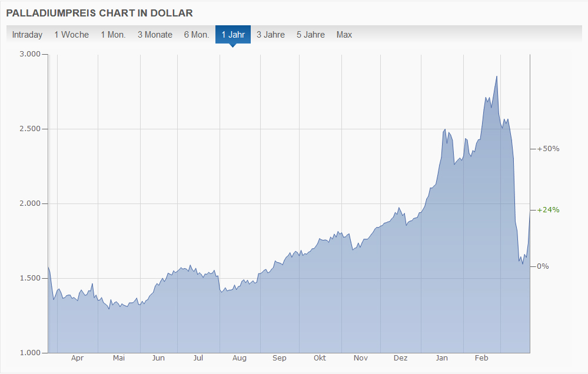The width and height of the screenshot is (588, 374).
Task: Click the highest price peak in the chart
Action: click(x=497, y=77)
